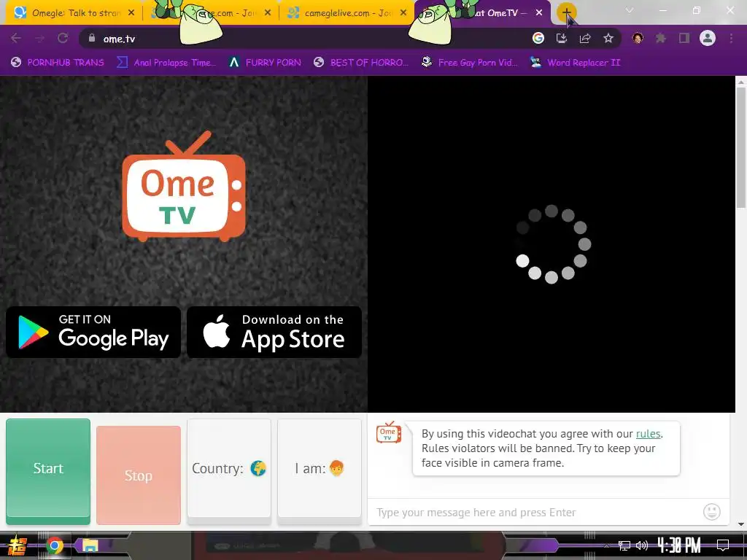
Task: Open the BEST OF HORRO... bookmark
Action: pos(362,63)
